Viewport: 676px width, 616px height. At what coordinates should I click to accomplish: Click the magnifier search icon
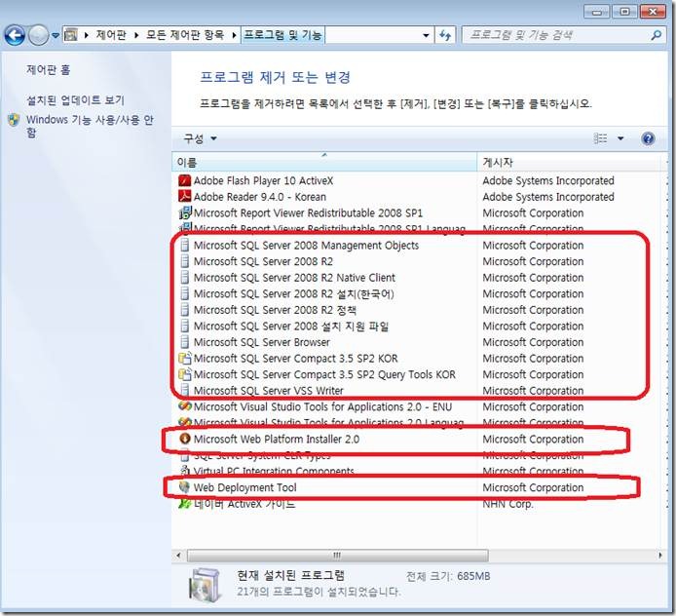coord(656,35)
